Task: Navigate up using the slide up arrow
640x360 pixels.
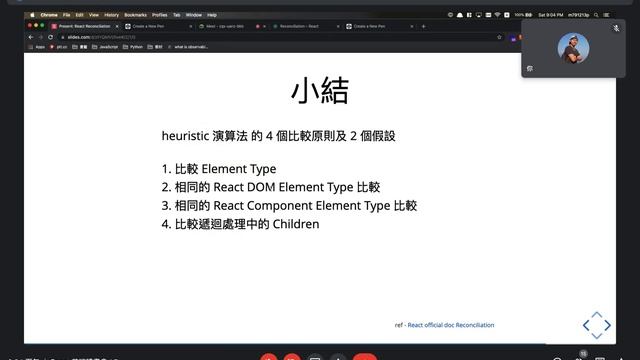Action: click(597, 315)
